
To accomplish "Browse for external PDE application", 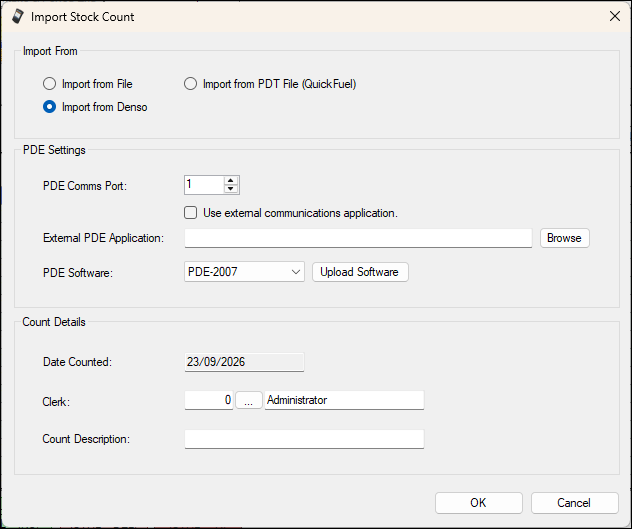I will pos(564,238).
